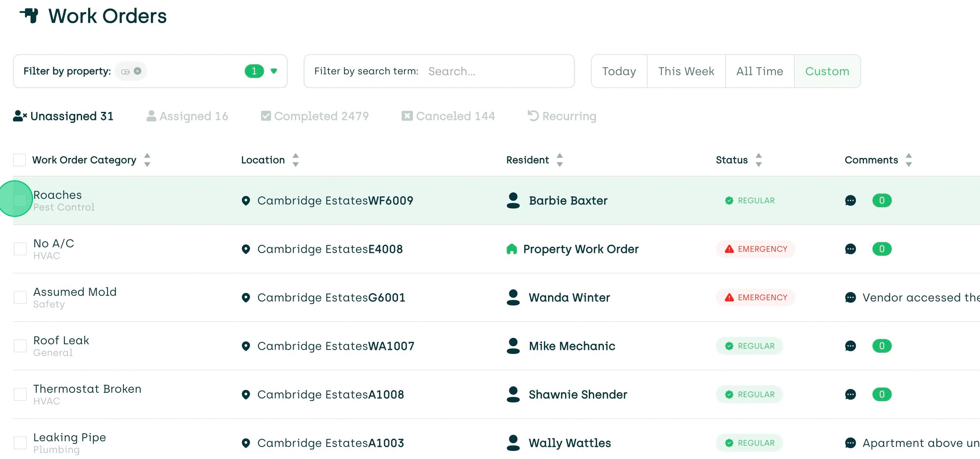Image resolution: width=980 pixels, height=459 pixels.
Task: Check the Roof Leak row checkbox
Action: [20, 346]
